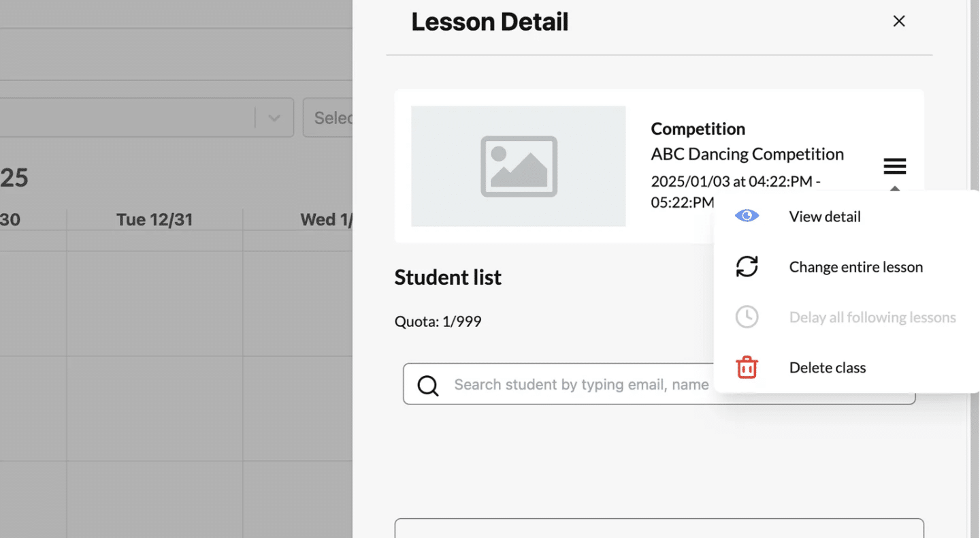980x538 pixels.
Task: Click the magnifier icon in student search
Action: [x=427, y=385]
